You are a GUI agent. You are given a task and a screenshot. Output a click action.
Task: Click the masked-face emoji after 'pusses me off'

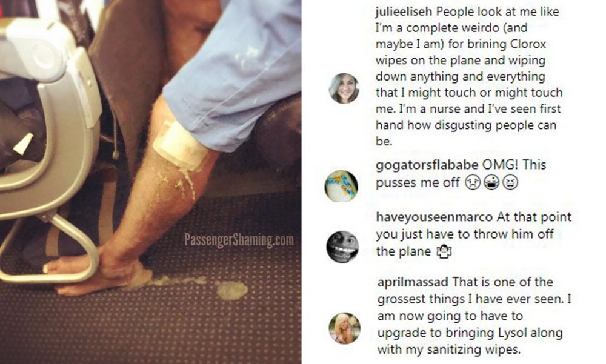point(491,182)
